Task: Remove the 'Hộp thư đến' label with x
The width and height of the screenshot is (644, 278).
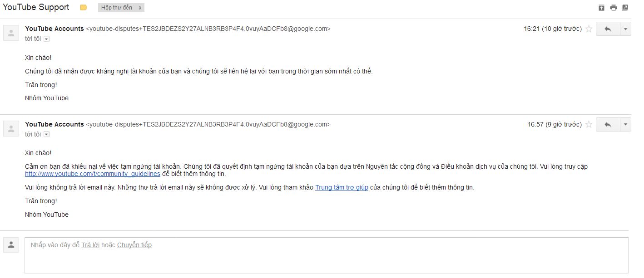Action: click(140, 8)
